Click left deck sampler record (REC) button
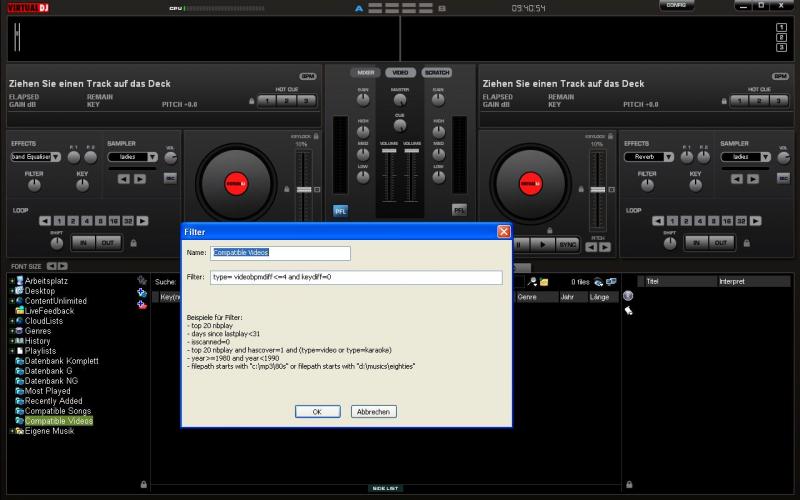The width and height of the screenshot is (800, 500). pos(170,178)
